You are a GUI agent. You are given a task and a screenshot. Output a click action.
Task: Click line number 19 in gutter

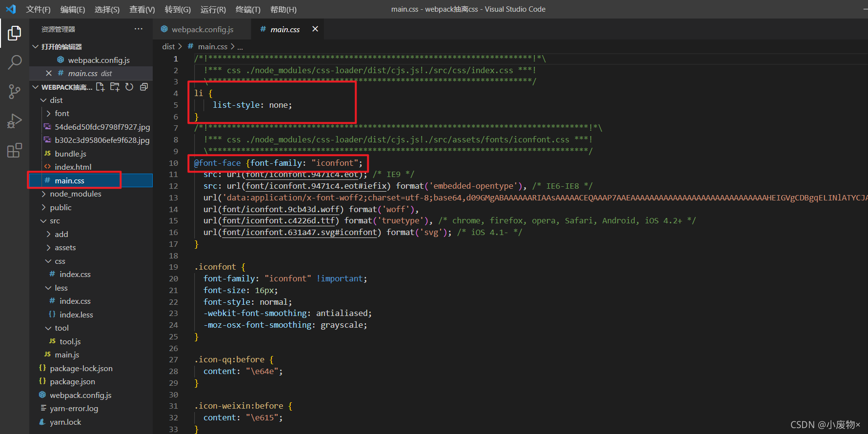(x=173, y=267)
